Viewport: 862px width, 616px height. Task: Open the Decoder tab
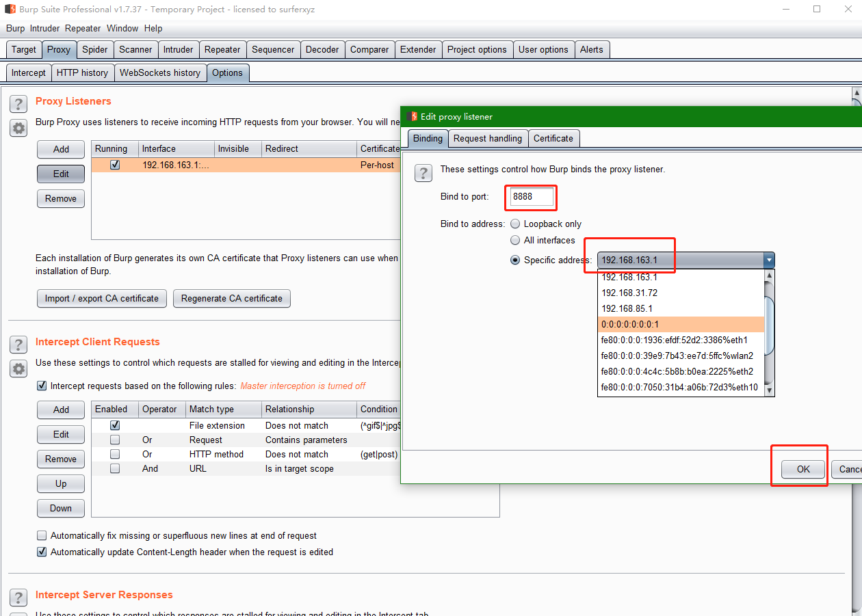[322, 49]
